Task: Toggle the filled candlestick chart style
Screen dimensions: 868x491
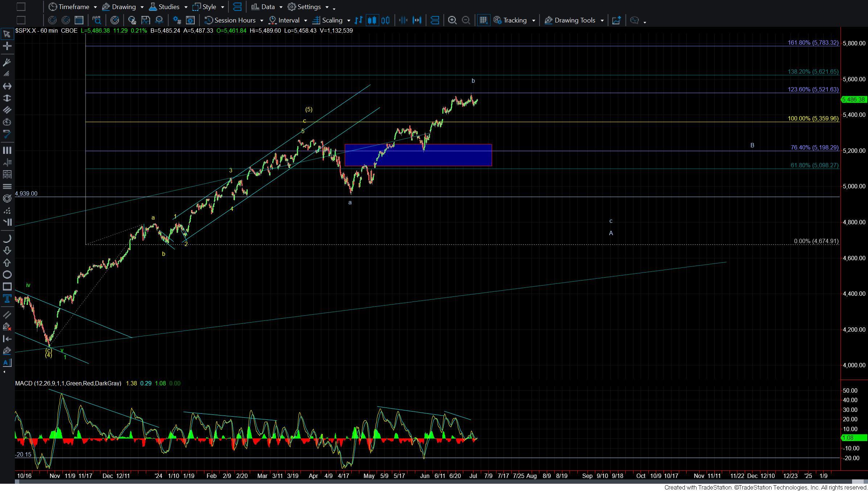Action: coord(372,20)
